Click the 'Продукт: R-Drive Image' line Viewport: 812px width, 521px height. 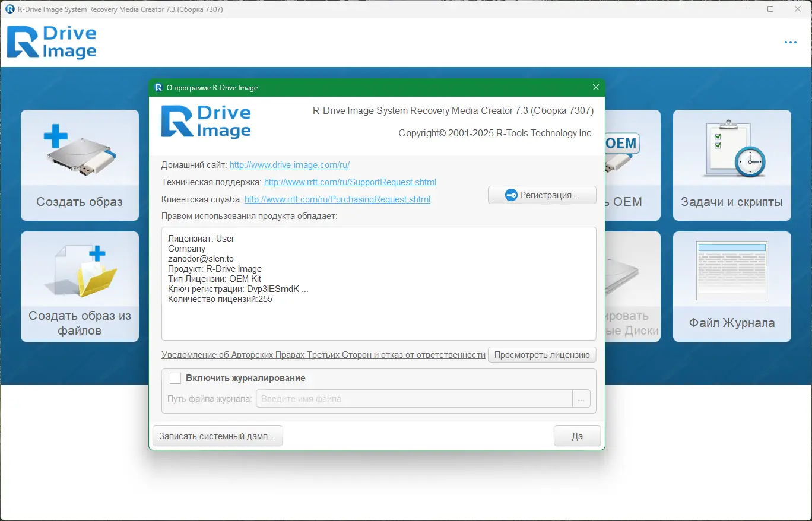click(x=215, y=269)
